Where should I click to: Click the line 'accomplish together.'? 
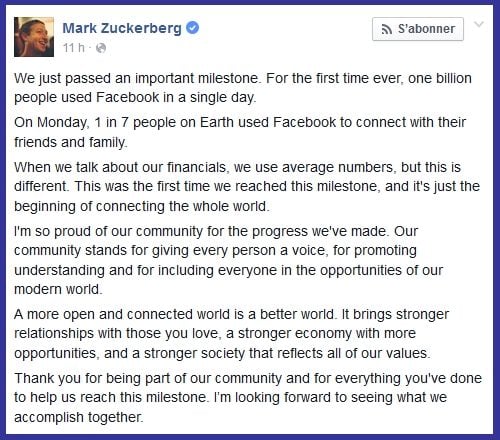79,417
